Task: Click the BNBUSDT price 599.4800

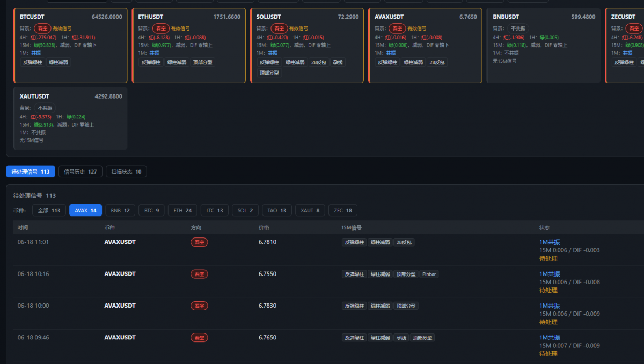Action: coord(583,17)
